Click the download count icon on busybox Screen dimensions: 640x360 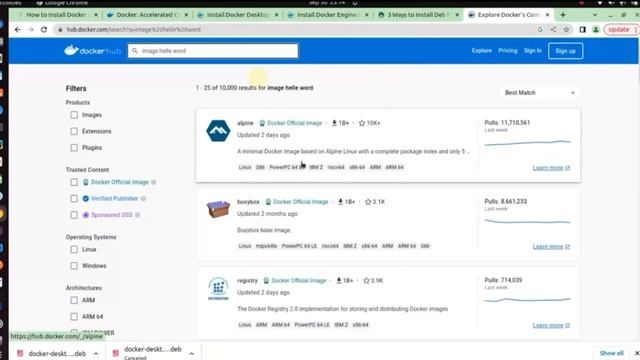(x=340, y=202)
